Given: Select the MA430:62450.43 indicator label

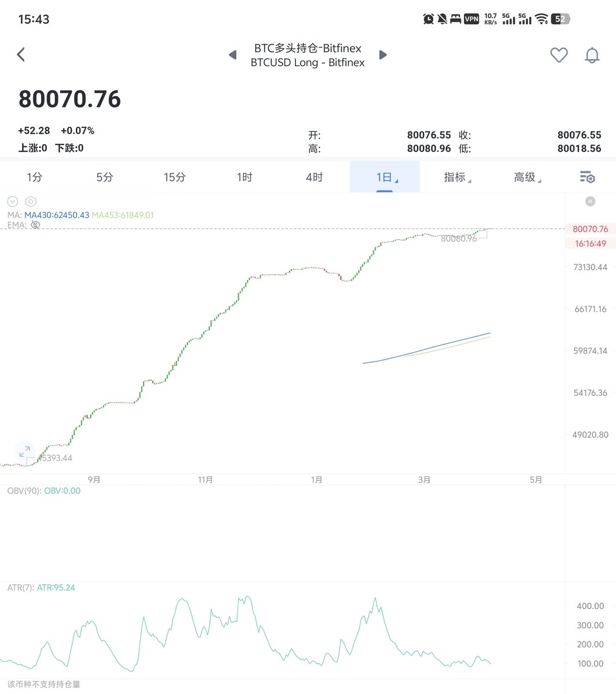Looking at the screenshot, I should tap(57, 215).
